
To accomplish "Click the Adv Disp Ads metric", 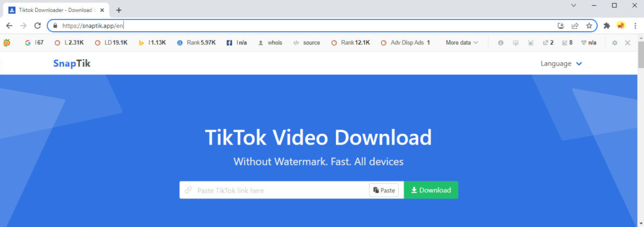I will (x=406, y=42).
